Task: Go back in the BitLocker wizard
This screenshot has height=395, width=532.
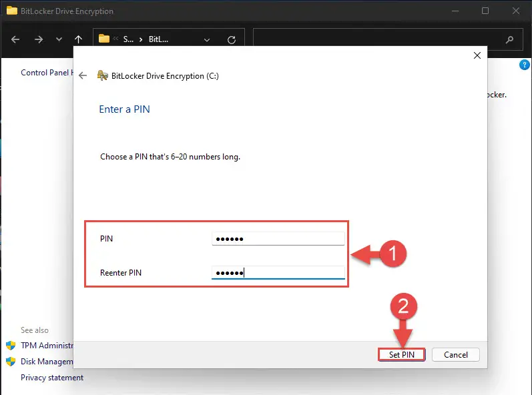Action: [83, 75]
